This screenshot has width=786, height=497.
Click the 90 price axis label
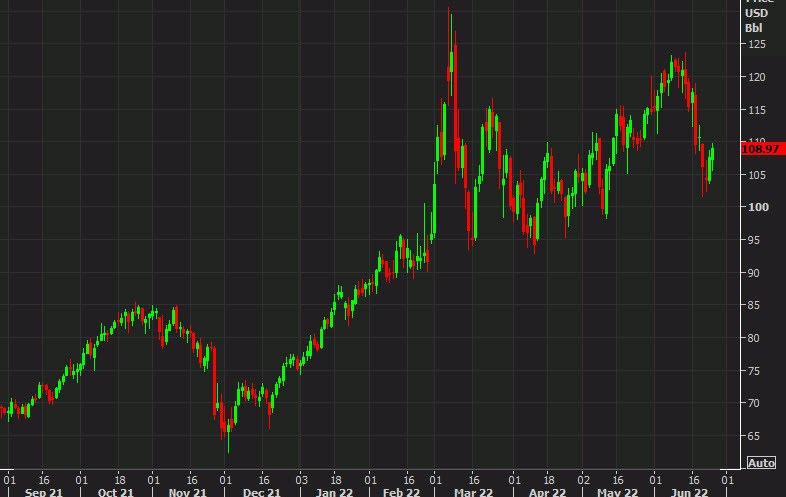point(753,273)
